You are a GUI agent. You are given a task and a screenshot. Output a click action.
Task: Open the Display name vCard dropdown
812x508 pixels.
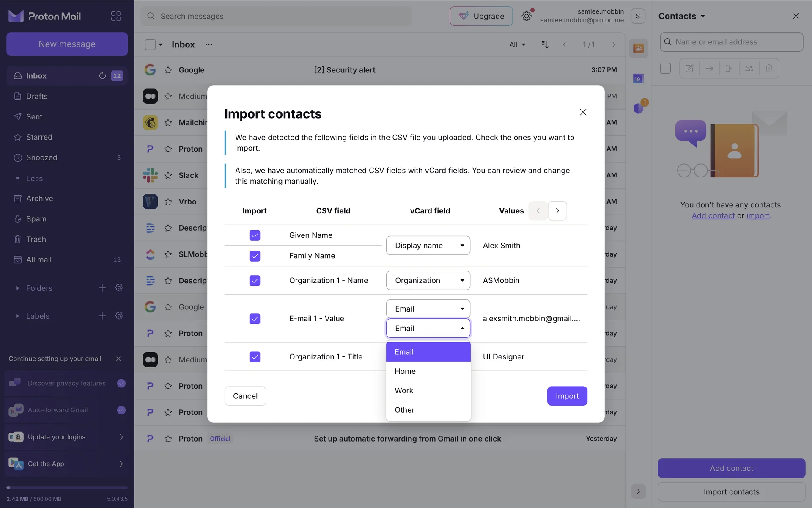pos(428,246)
